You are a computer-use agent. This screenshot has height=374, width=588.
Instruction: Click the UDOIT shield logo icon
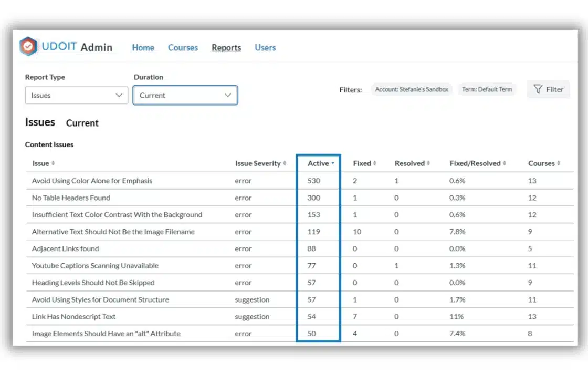pos(28,47)
